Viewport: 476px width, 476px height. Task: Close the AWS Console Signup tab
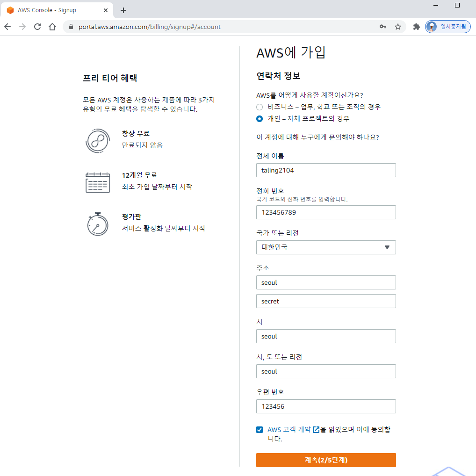pyautogui.click(x=106, y=10)
